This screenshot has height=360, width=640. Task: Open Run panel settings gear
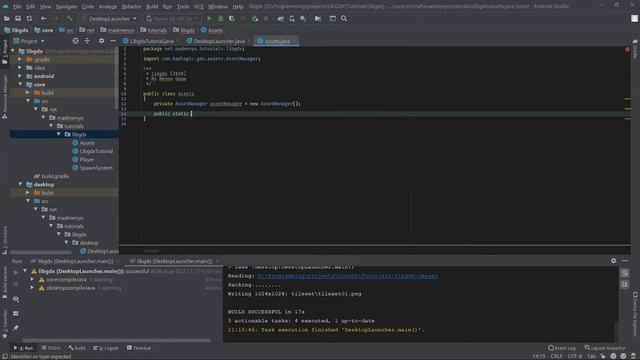tap(613, 260)
